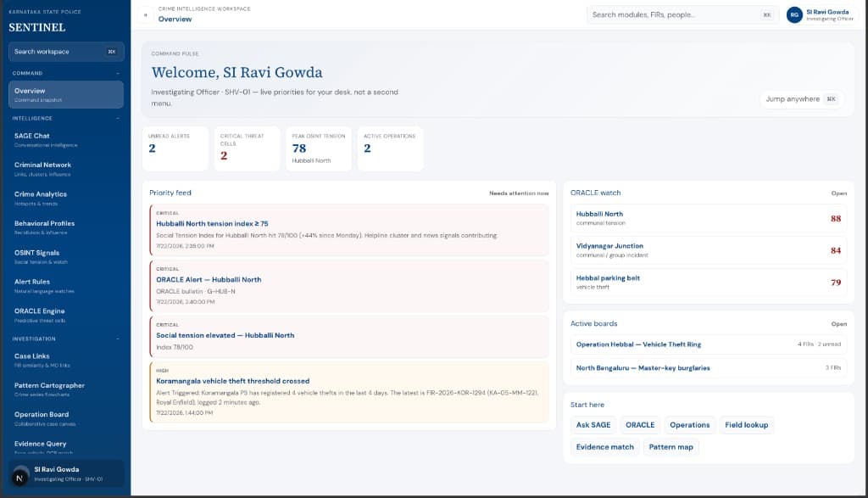Collapse the COMMAND sidebar section
868x498 pixels.
[118, 73]
